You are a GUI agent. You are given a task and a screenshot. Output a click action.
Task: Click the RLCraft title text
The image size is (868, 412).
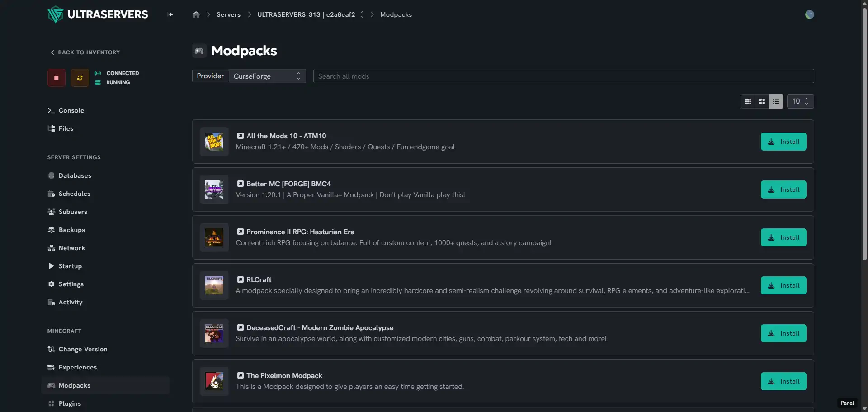(x=259, y=279)
